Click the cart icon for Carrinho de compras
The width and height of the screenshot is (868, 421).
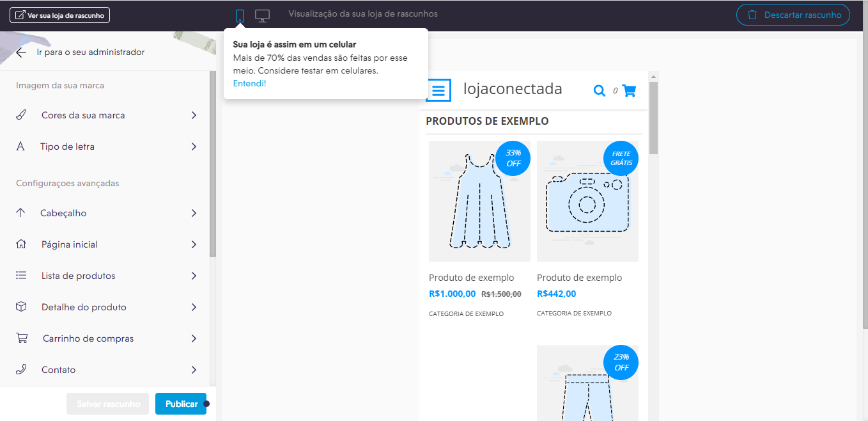tap(22, 338)
